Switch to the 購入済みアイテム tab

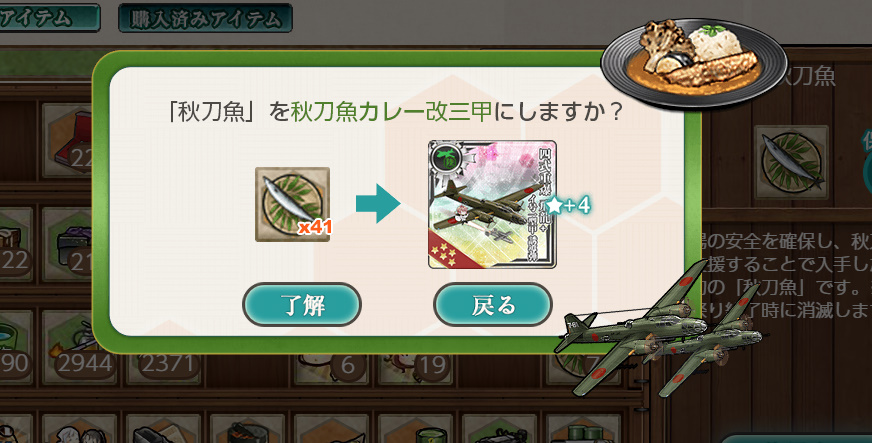205,18
